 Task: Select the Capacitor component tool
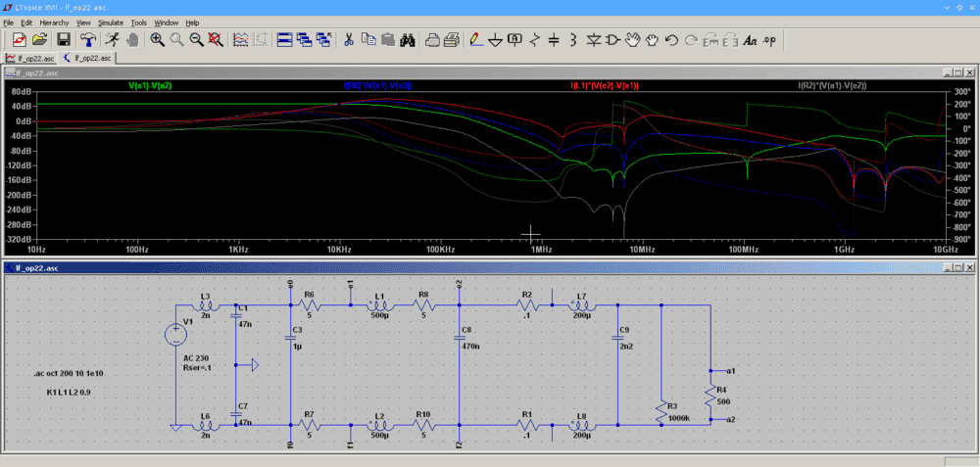point(554,40)
